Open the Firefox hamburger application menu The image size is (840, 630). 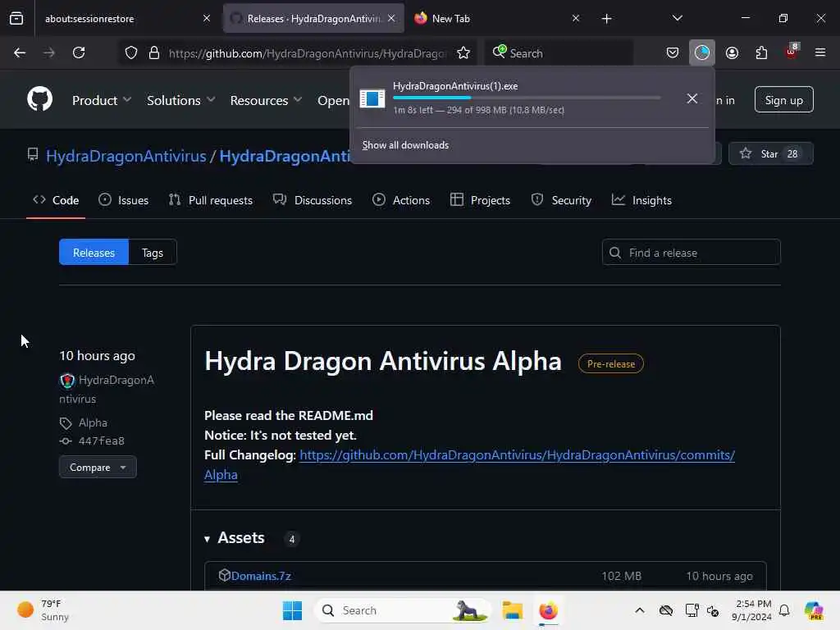point(820,52)
